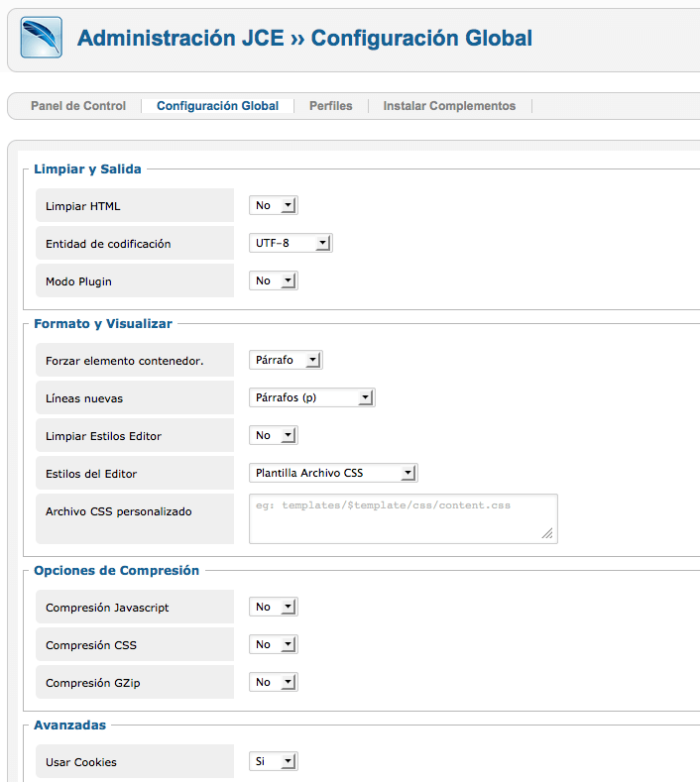Click the Avanzadas section heading
The width and height of the screenshot is (700, 782).
coord(69,726)
